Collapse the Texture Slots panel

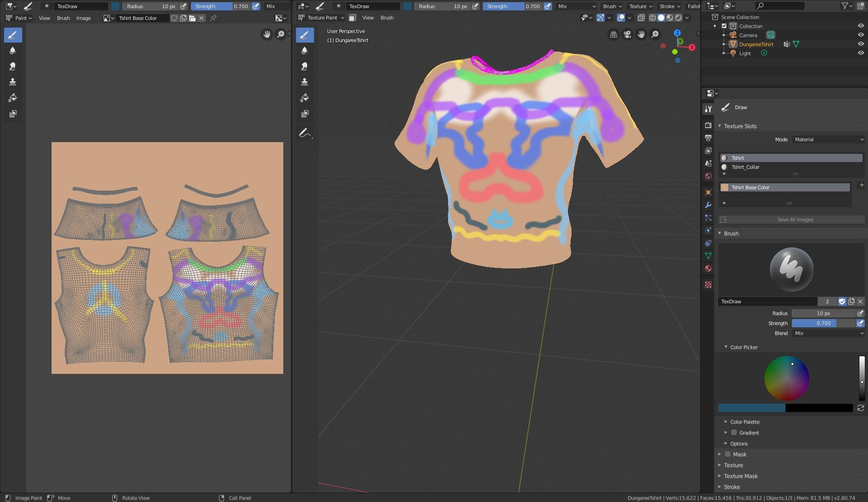point(740,126)
